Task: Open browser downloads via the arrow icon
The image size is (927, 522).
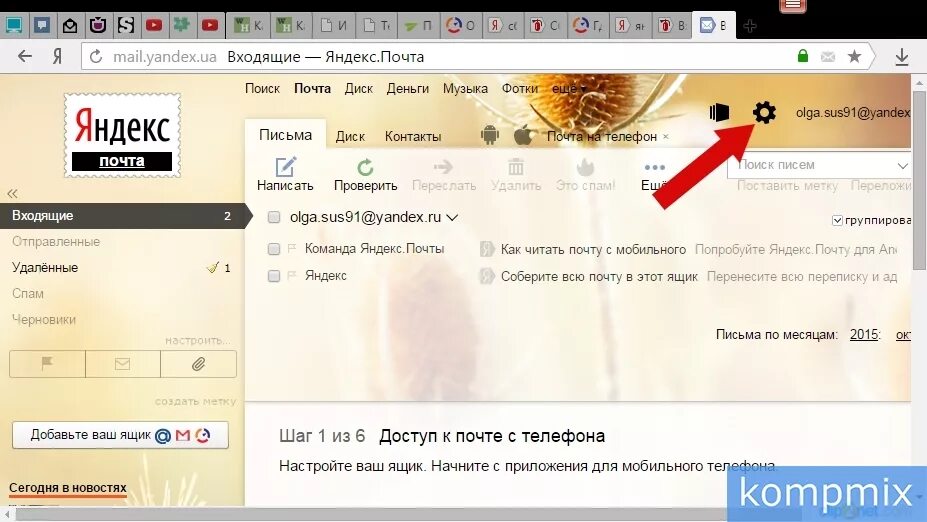Action: pyautogui.click(x=902, y=57)
